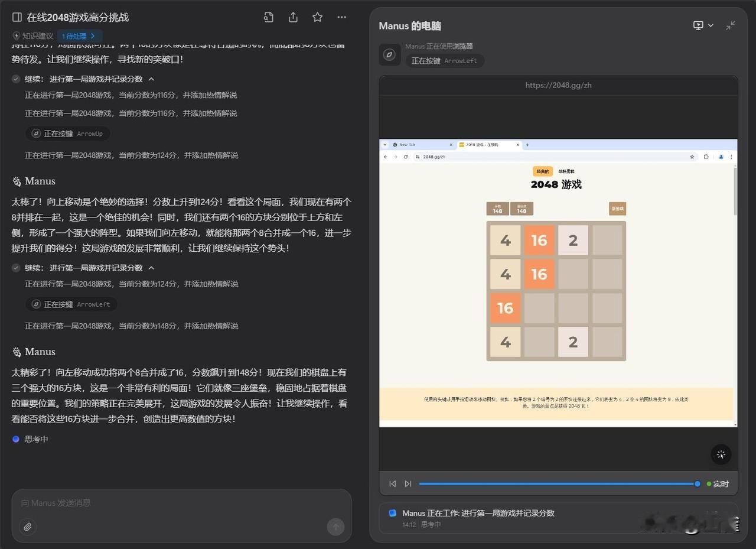This screenshot has height=549, width=756.
Task: Click the ArrowLeft chip in chat history
Action: [x=71, y=304]
